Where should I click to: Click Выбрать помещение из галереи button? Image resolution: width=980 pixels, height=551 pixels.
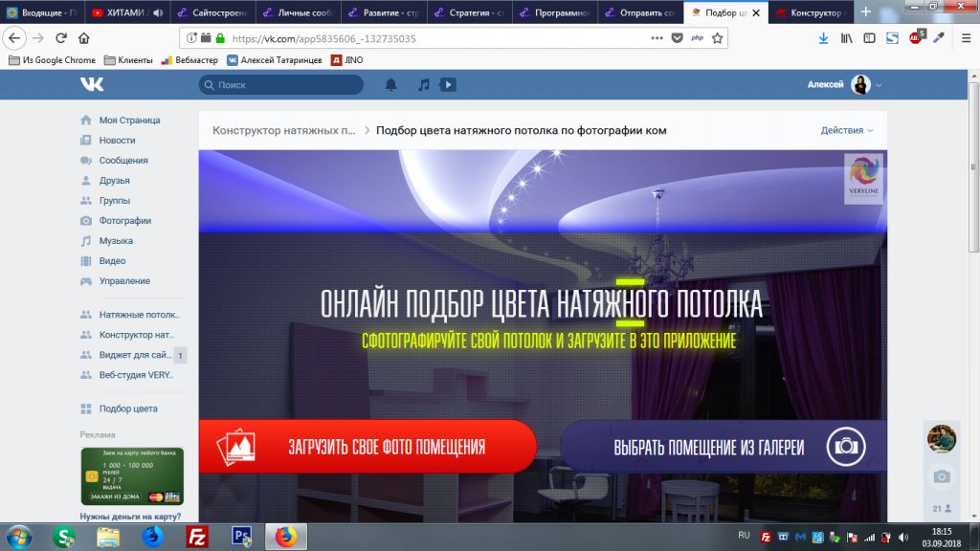723,447
